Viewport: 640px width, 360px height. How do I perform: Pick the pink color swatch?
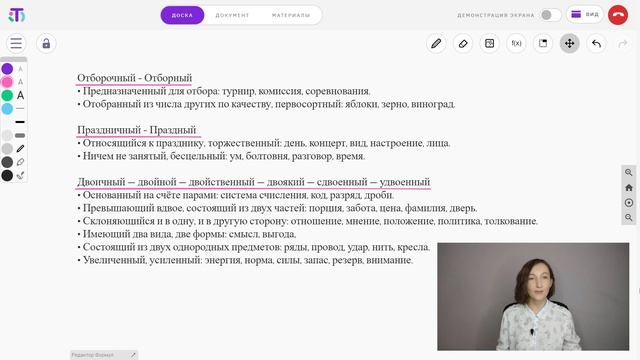coord(7,82)
